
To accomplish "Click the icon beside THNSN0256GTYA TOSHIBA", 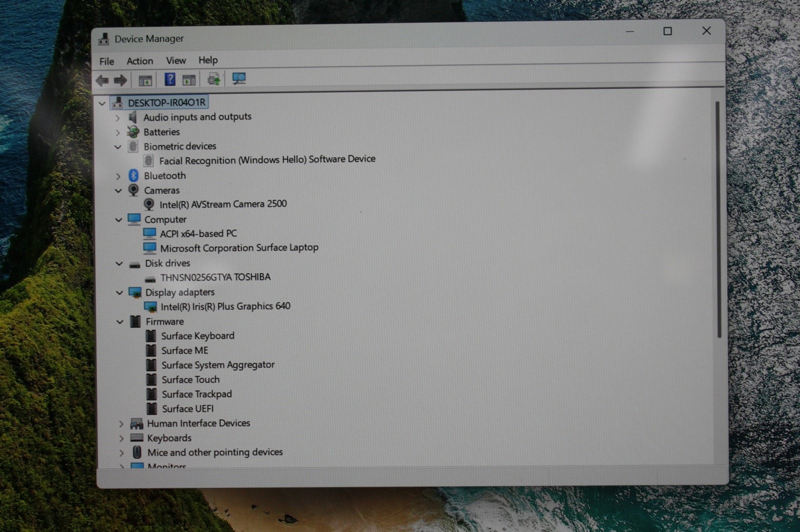I will (150, 278).
